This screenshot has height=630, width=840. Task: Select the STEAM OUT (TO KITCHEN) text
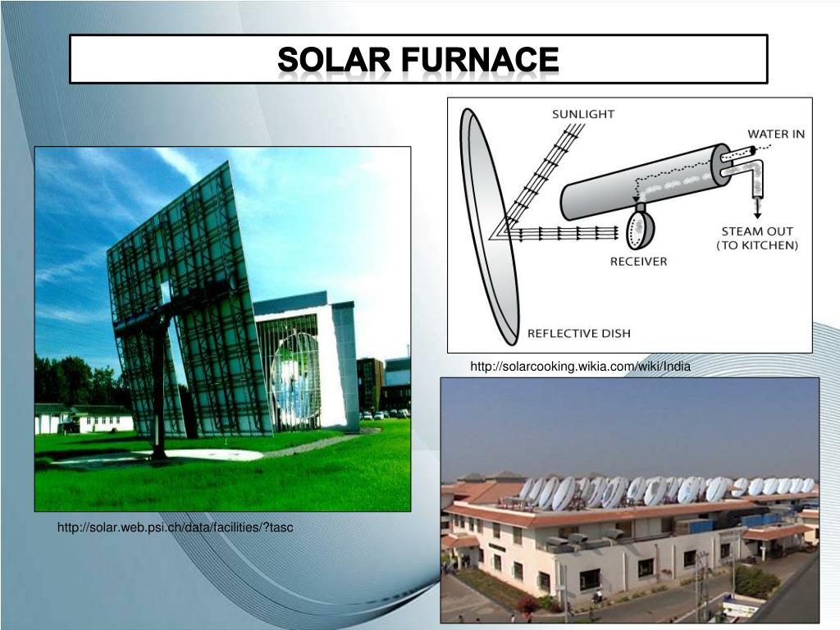pyautogui.click(x=757, y=239)
